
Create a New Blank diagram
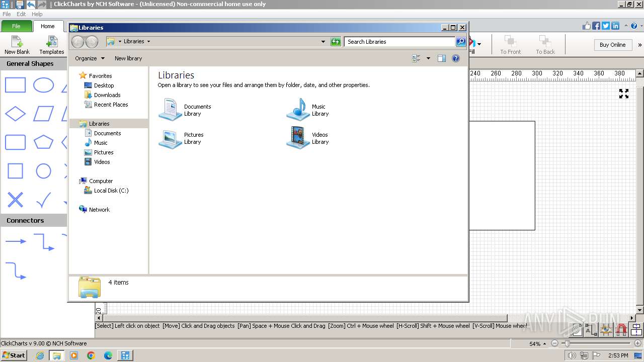point(17,45)
